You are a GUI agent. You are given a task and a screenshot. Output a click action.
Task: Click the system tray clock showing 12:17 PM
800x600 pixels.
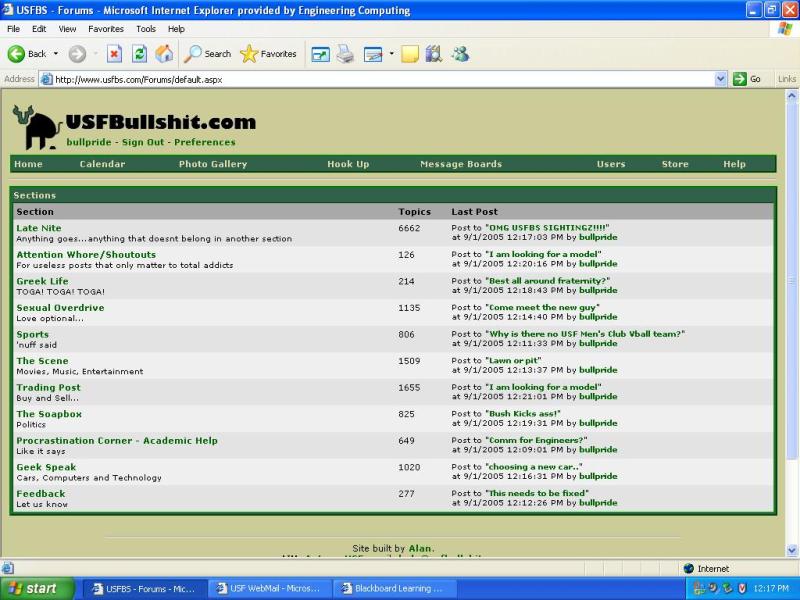(x=770, y=588)
